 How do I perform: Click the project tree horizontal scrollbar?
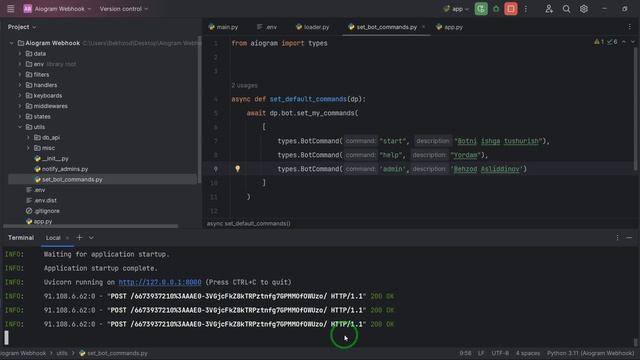(x=91, y=226)
